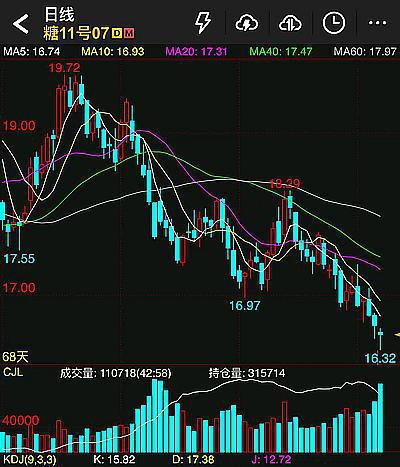
Task: Open the three-dots more menu
Action: pyautogui.click(x=377, y=23)
